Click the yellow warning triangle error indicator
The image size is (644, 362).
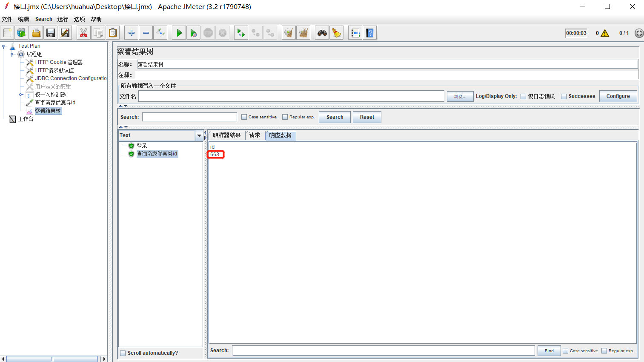(x=605, y=33)
